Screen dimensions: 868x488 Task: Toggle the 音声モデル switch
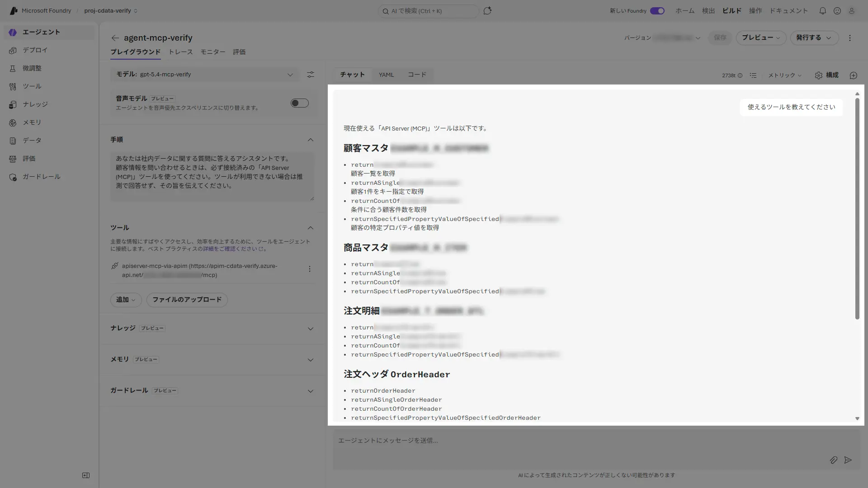coord(300,103)
